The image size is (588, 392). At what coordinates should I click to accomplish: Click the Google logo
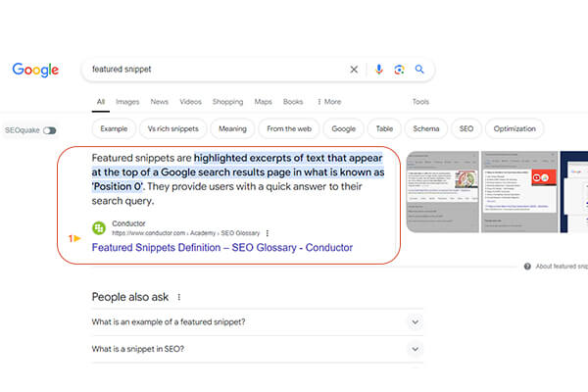[35, 70]
